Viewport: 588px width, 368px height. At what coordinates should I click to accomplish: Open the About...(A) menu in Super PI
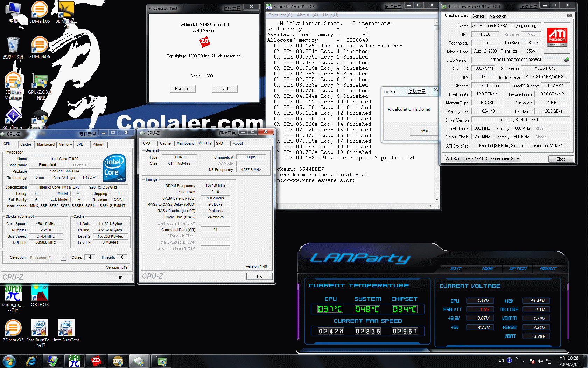coord(307,15)
